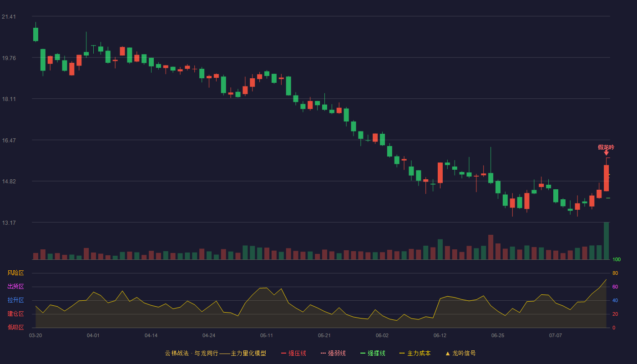
Task: Select the 18.11 price axis label
Action: click(x=9, y=99)
